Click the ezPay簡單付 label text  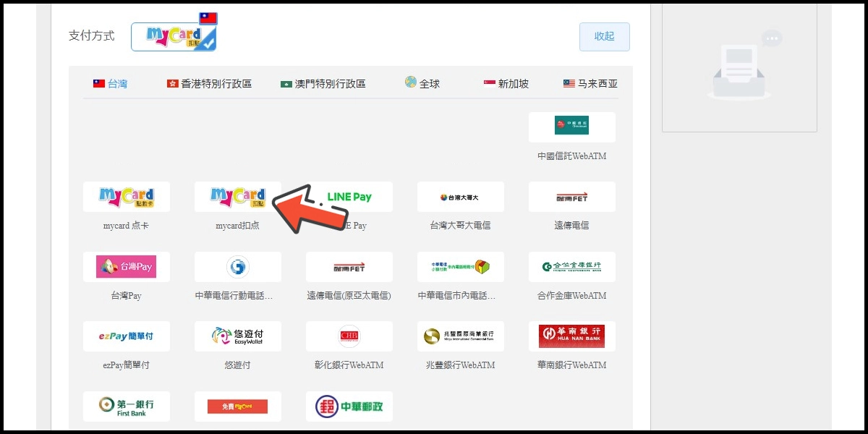point(127,365)
